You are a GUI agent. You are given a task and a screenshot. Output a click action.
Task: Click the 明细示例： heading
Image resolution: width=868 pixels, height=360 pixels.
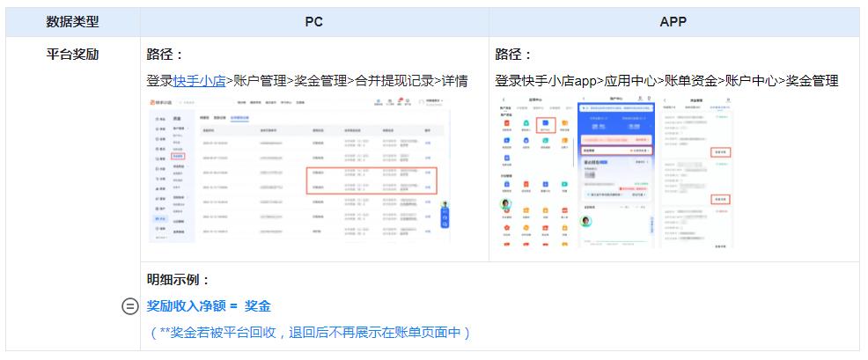[178, 280]
